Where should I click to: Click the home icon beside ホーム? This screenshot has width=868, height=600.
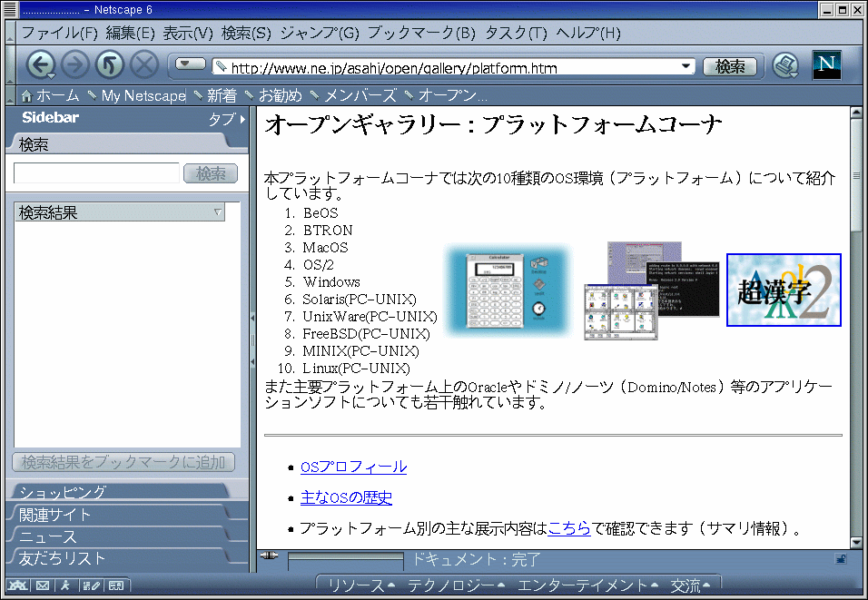click(x=26, y=96)
